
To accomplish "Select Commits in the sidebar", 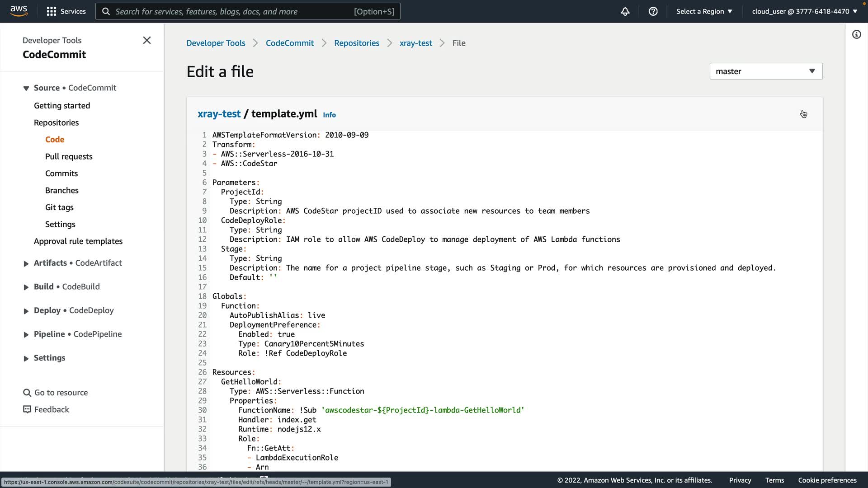I will tap(61, 174).
